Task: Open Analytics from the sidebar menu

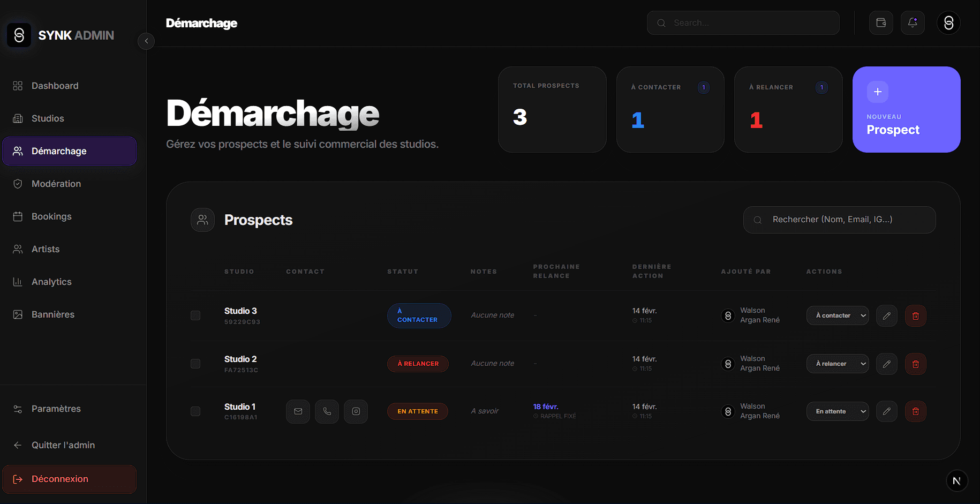Action: click(51, 282)
